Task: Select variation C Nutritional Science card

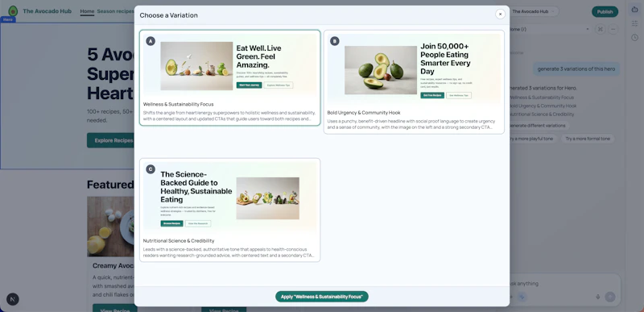Action: pos(229,210)
